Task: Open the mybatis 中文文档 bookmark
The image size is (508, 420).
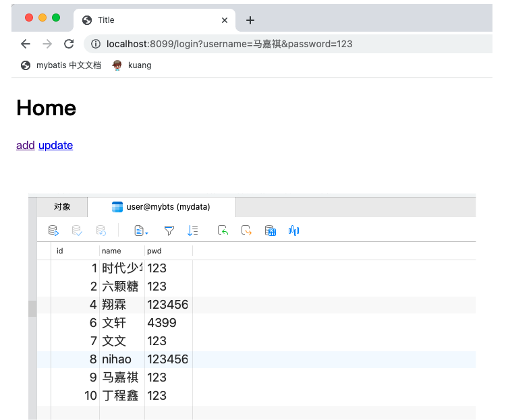Action: click(61, 65)
